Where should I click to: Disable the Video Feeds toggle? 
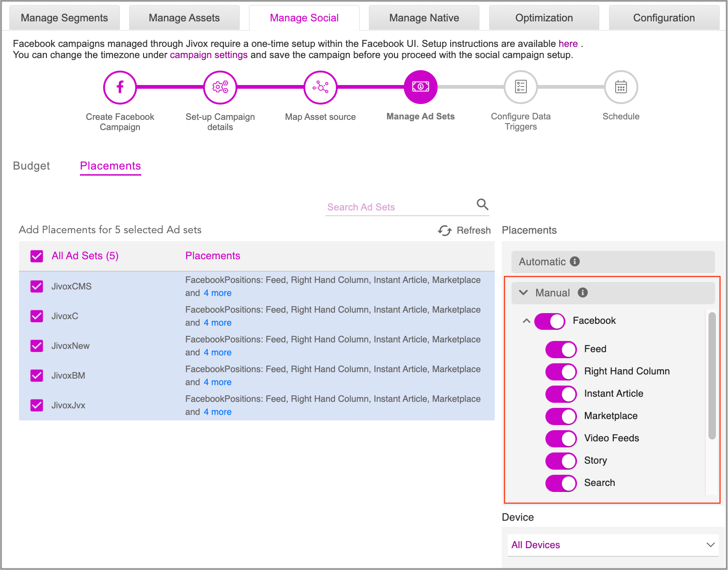(561, 438)
